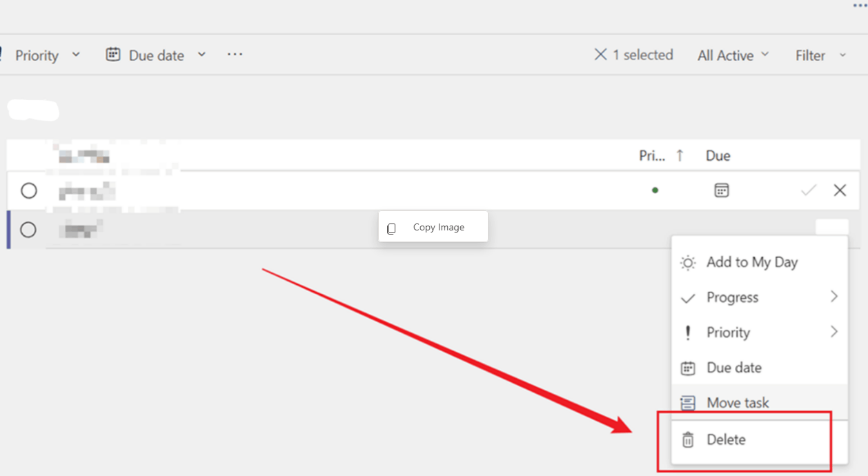Open the Filter options
Screen dimensions: 868x476
pyautogui.click(x=820, y=54)
